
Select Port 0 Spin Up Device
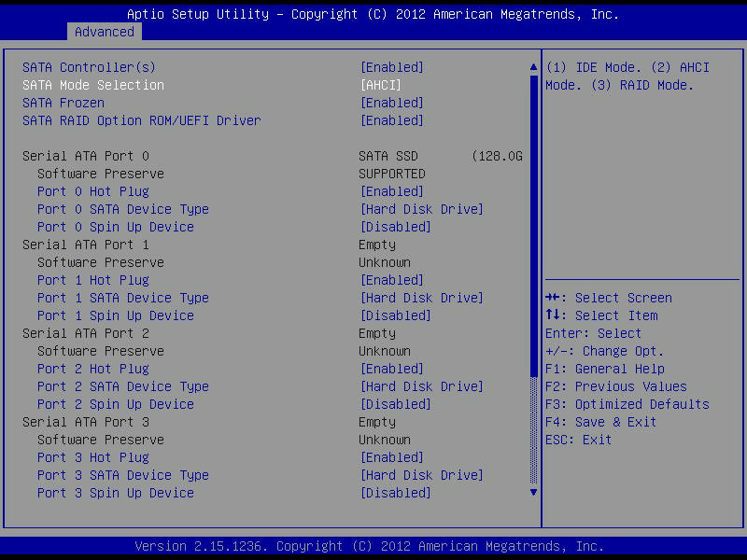tap(116, 227)
